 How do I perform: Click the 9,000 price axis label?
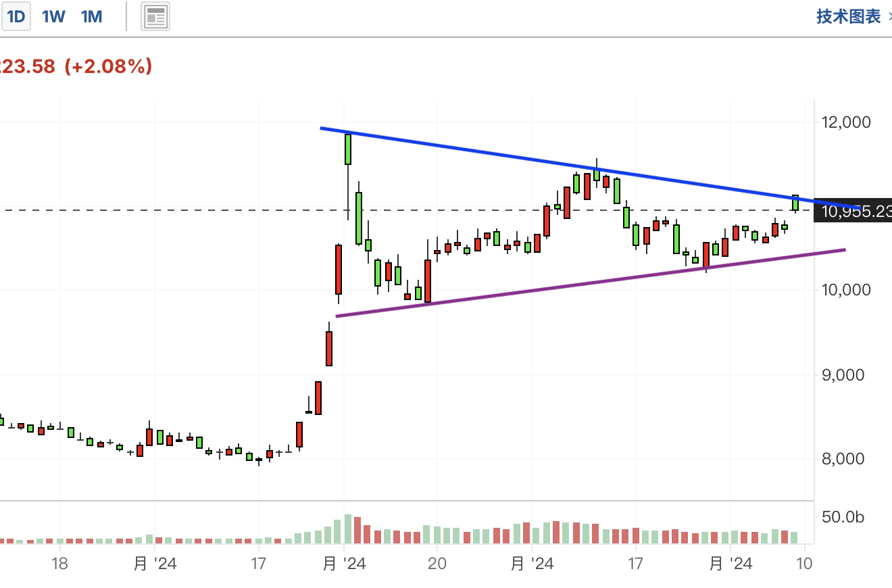pyautogui.click(x=844, y=375)
